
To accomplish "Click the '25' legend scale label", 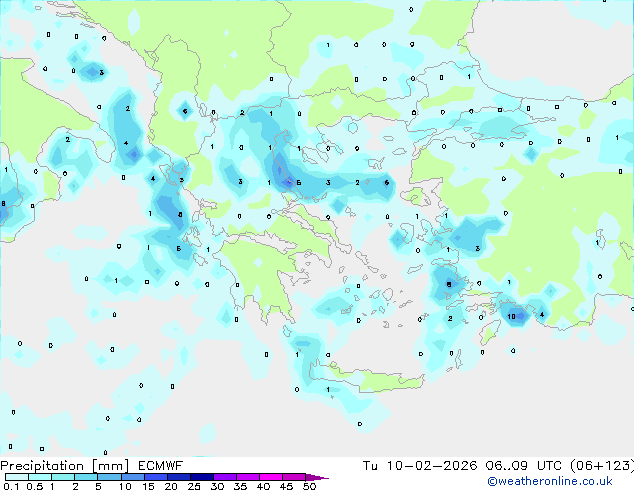I will pyautogui.click(x=194, y=486).
